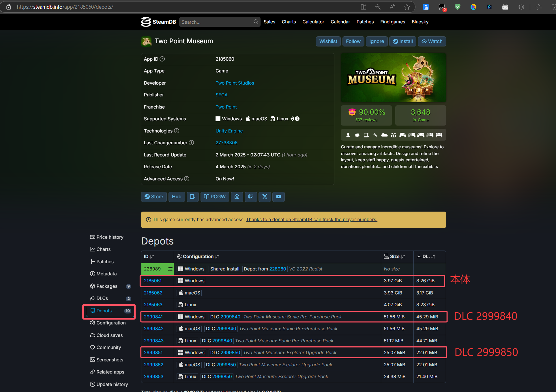Open the Bluesky menu item
The image size is (556, 392).
pos(420,22)
